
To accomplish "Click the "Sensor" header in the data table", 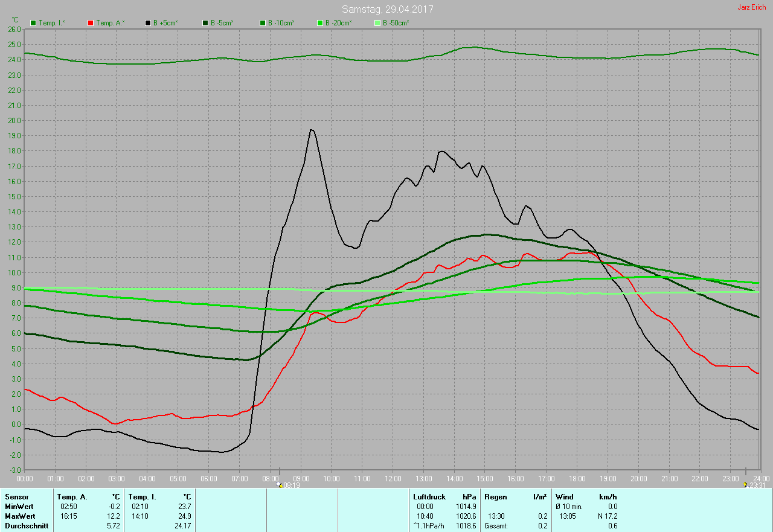I will [x=16, y=497].
